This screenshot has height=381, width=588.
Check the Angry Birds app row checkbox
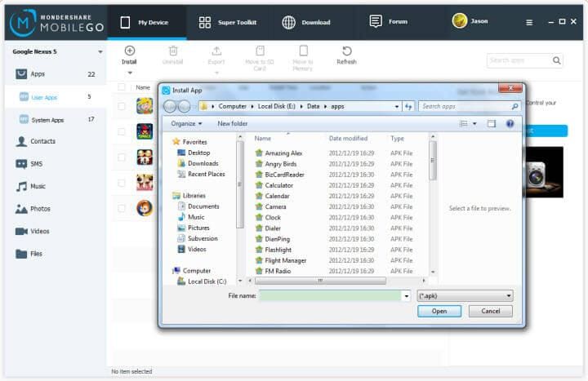coord(122,132)
